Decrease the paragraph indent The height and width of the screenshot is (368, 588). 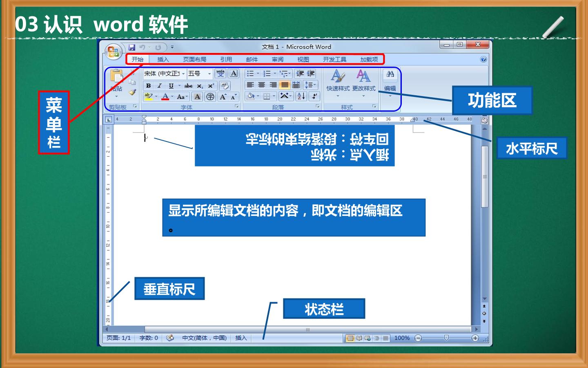(x=300, y=74)
